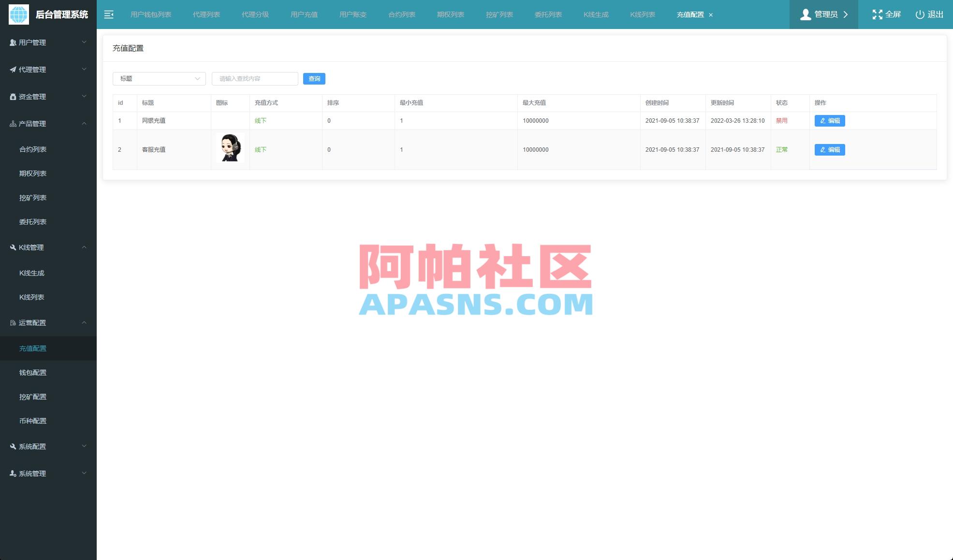This screenshot has width=953, height=560.
Task: Click the 产品管理 section icon
Action: (x=12, y=123)
